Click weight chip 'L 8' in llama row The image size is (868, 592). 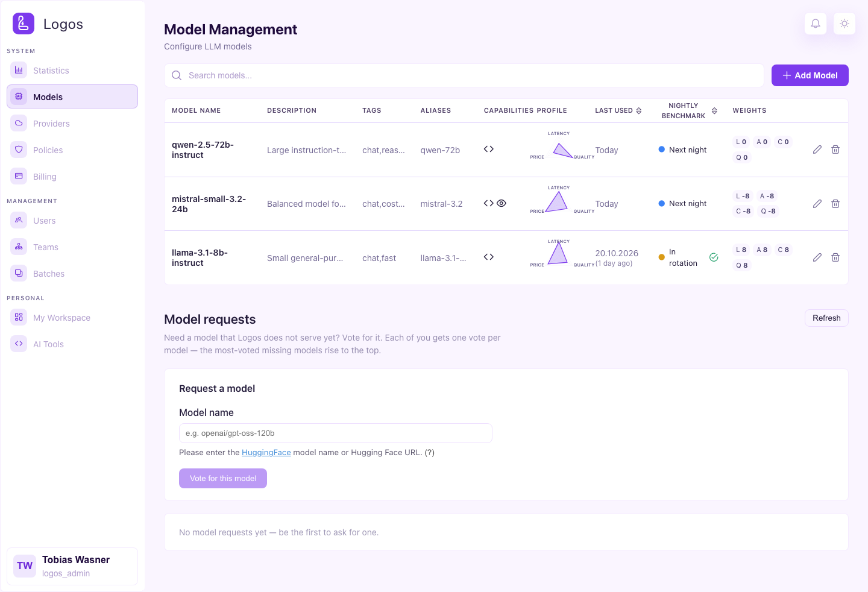click(741, 250)
